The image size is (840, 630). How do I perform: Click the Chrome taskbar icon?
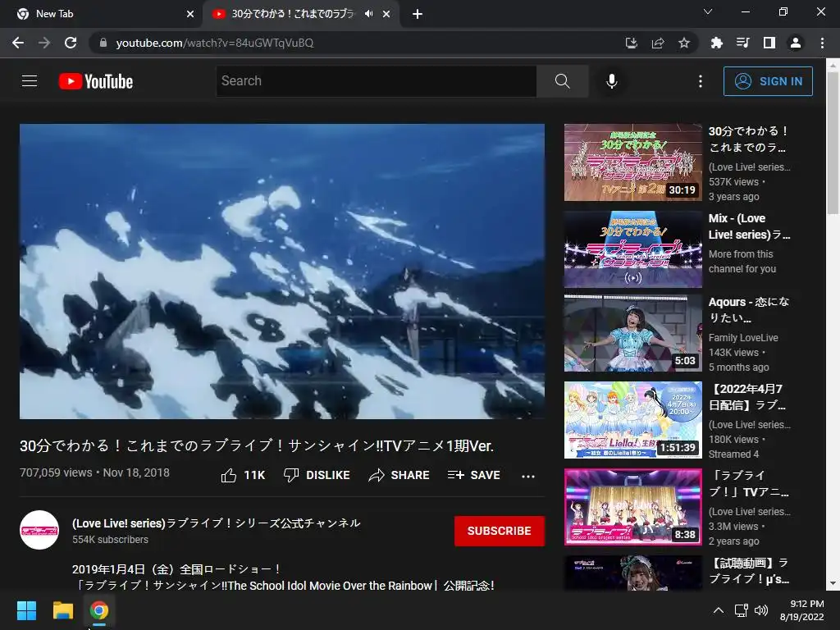[98, 610]
